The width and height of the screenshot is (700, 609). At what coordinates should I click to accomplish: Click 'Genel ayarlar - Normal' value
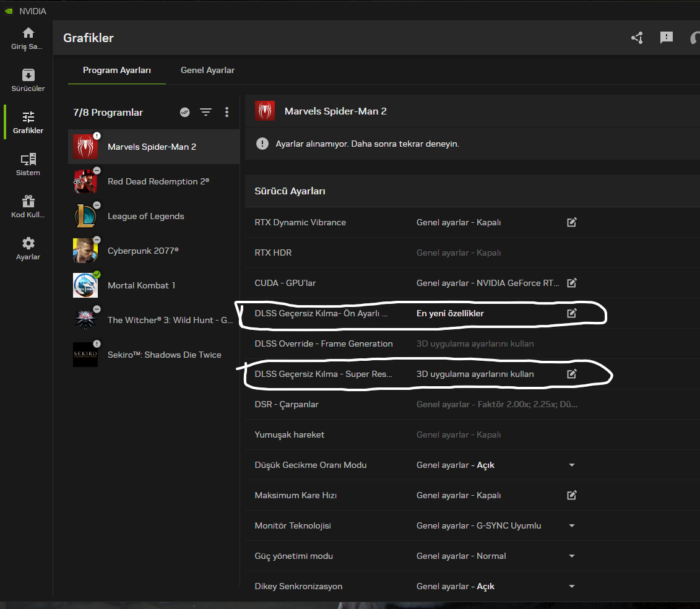pyautogui.click(x=461, y=556)
